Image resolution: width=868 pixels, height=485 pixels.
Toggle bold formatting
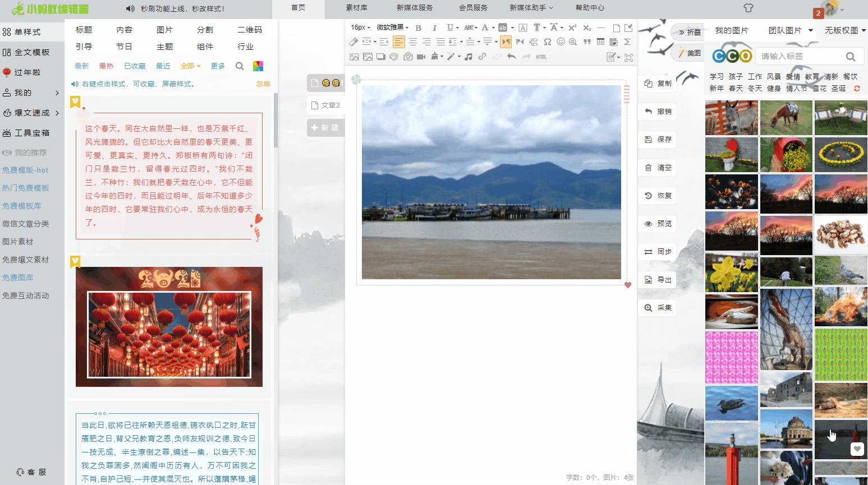(x=418, y=27)
